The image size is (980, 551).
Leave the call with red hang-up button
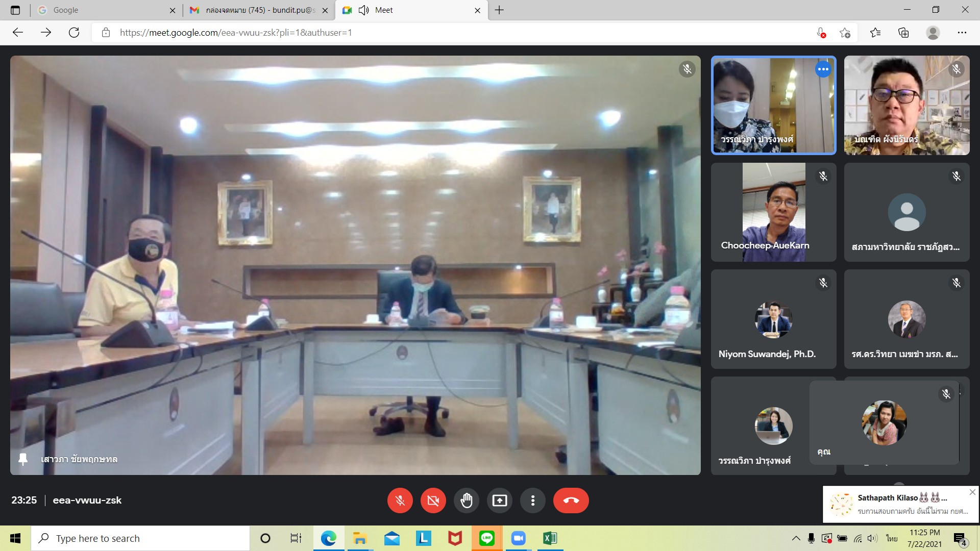coord(571,500)
